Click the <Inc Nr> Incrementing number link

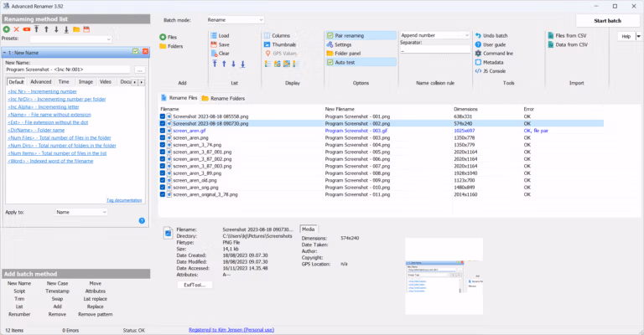coord(42,91)
